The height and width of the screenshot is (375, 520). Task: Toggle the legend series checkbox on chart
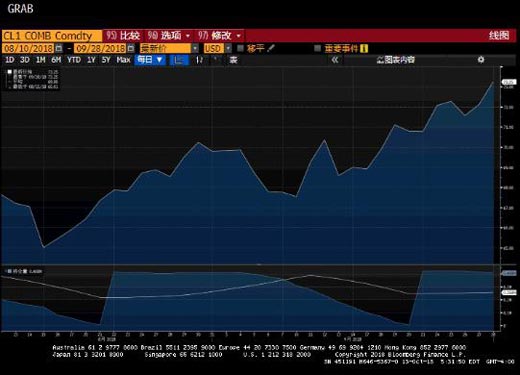click(x=10, y=72)
